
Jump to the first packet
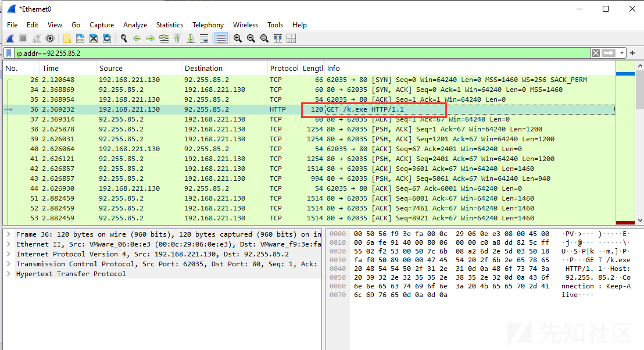[x=177, y=38]
